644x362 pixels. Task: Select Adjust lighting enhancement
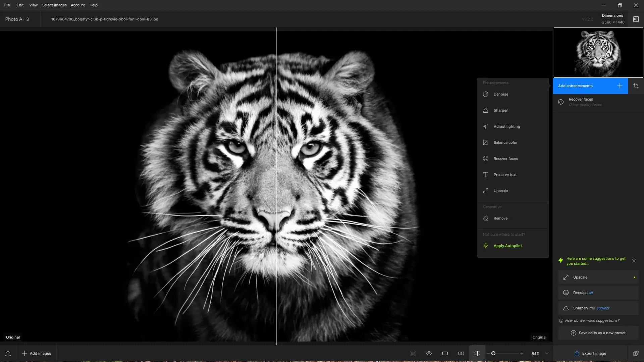tap(506, 126)
